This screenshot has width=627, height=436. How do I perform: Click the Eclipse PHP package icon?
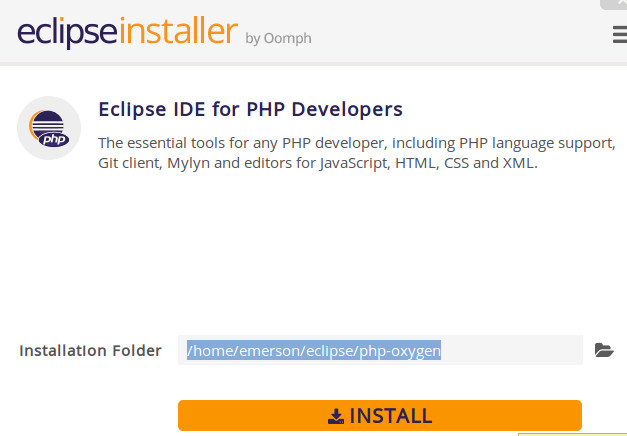tap(49, 128)
